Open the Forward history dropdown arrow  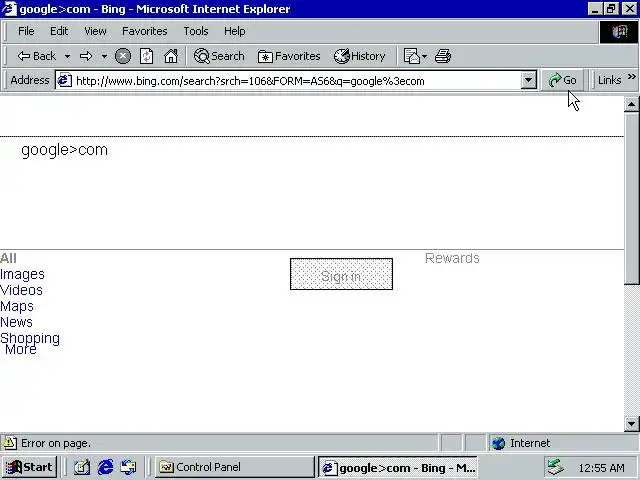click(104, 56)
